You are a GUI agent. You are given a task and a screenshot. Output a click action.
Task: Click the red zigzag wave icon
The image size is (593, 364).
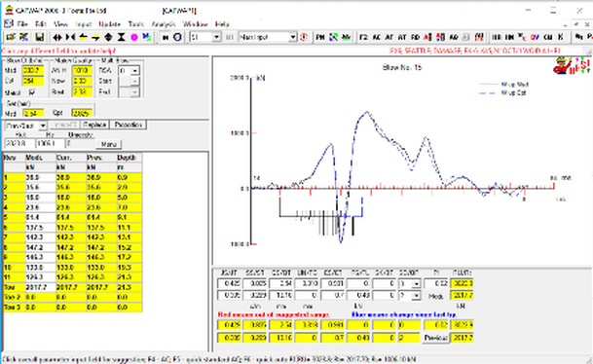(x=479, y=37)
